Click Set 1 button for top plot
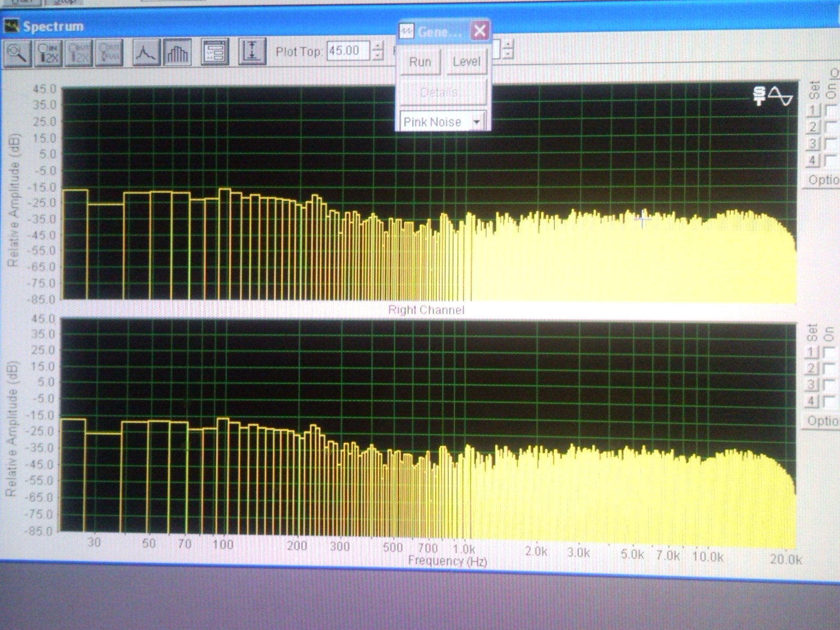840x630 pixels. [x=813, y=110]
